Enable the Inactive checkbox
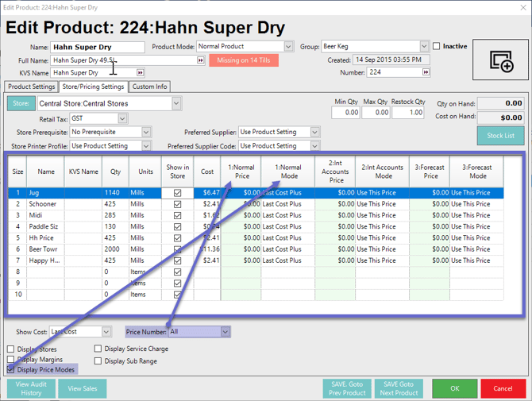This screenshot has height=401, width=532. 437,47
